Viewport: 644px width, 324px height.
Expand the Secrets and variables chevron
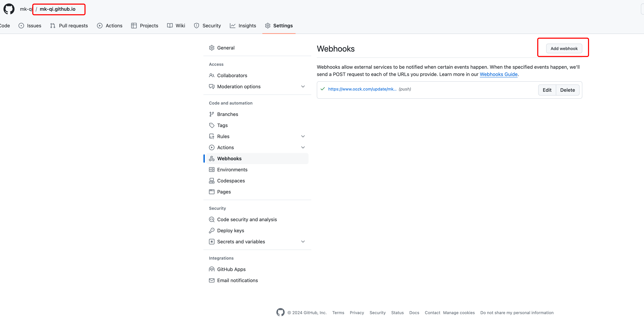tap(303, 241)
